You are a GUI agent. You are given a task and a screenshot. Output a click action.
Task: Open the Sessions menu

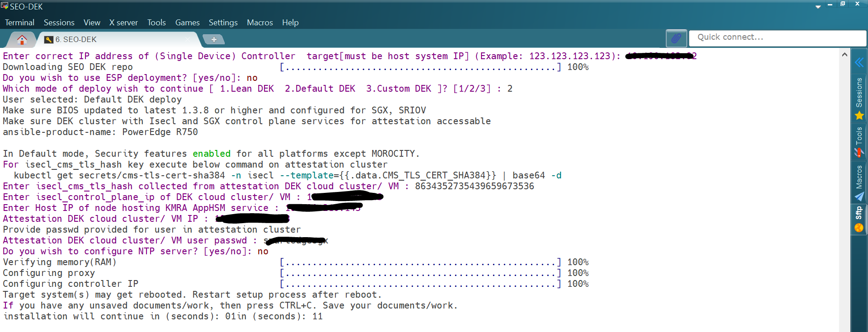click(59, 23)
